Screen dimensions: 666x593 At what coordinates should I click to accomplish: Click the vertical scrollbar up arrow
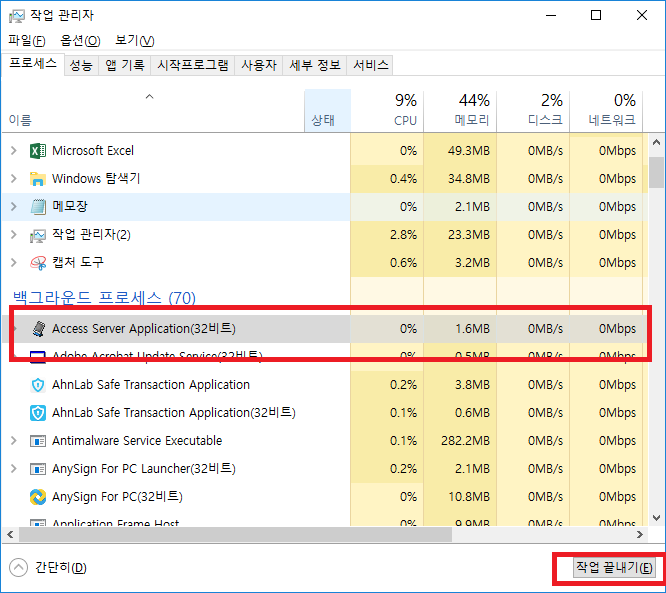pyautogui.click(x=657, y=142)
